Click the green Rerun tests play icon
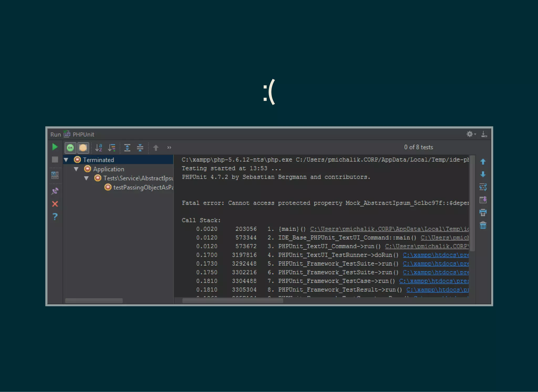 55,147
